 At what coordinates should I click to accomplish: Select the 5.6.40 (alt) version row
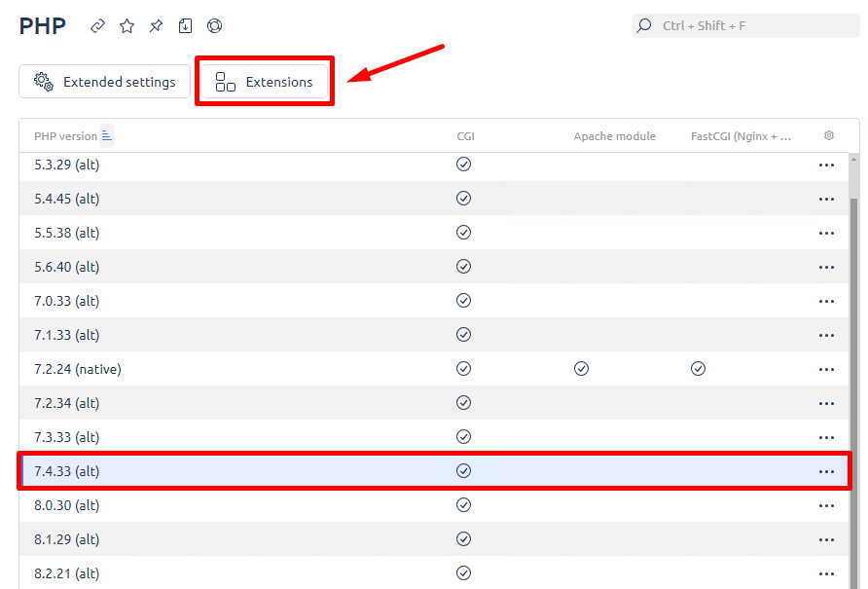(433, 267)
